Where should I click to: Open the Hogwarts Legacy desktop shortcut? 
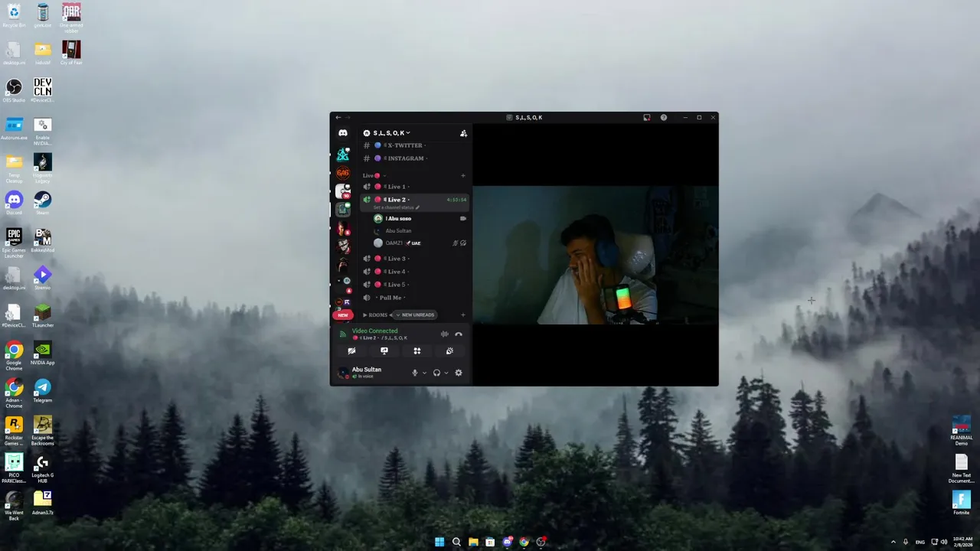tap(42, 167)
